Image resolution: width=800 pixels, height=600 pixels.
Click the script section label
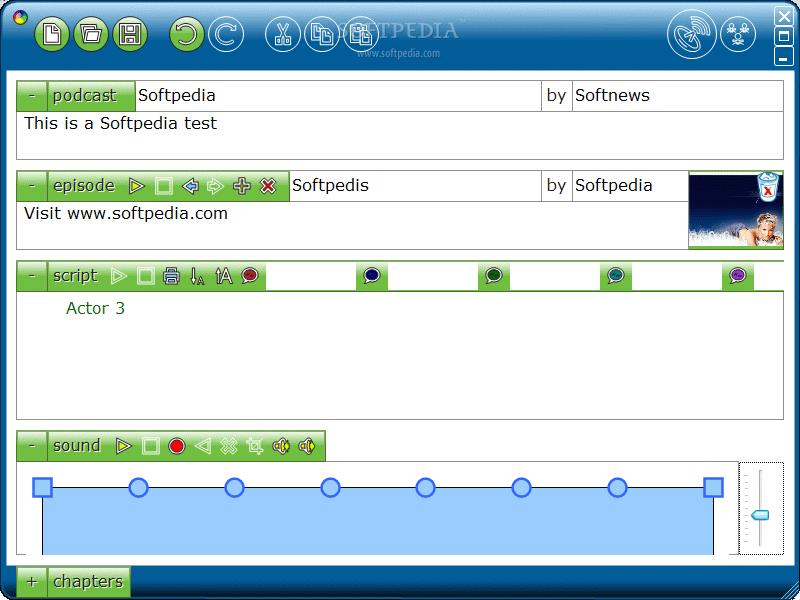coord(76,277)
